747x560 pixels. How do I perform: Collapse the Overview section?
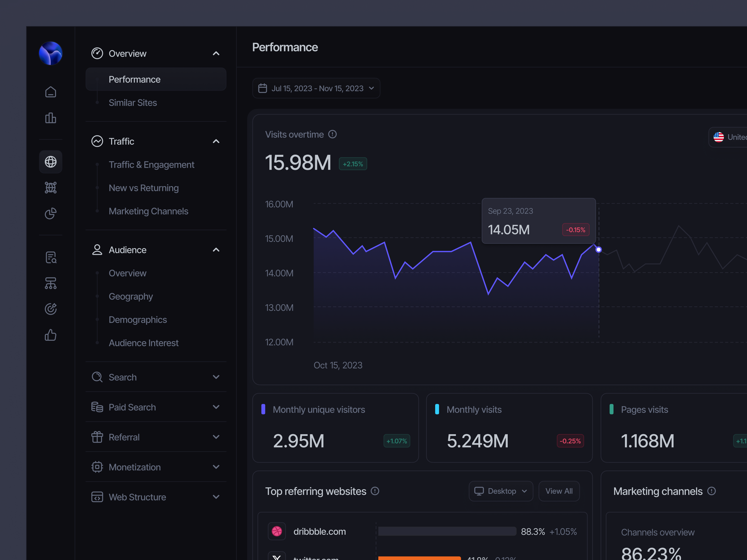[216, 53]
